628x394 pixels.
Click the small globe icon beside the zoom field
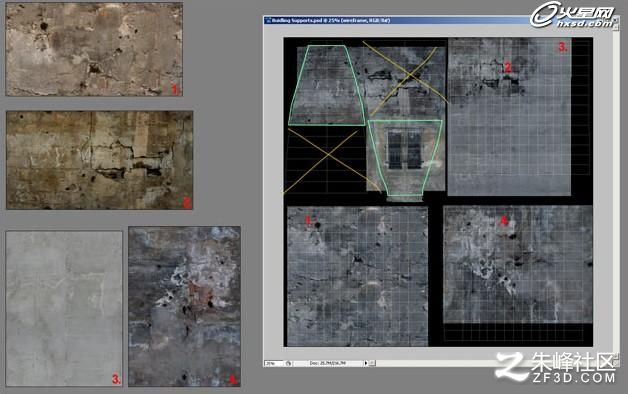pyautogui.click(x=288, y=363)
